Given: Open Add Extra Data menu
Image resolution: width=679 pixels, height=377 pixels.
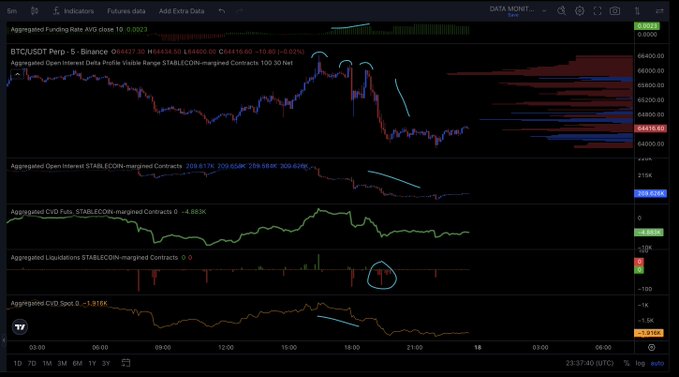Looking at the screenshot, I should coord(181,11).
